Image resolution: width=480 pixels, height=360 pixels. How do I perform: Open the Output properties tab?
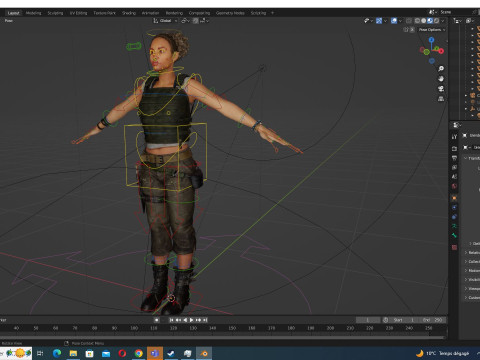454,158
